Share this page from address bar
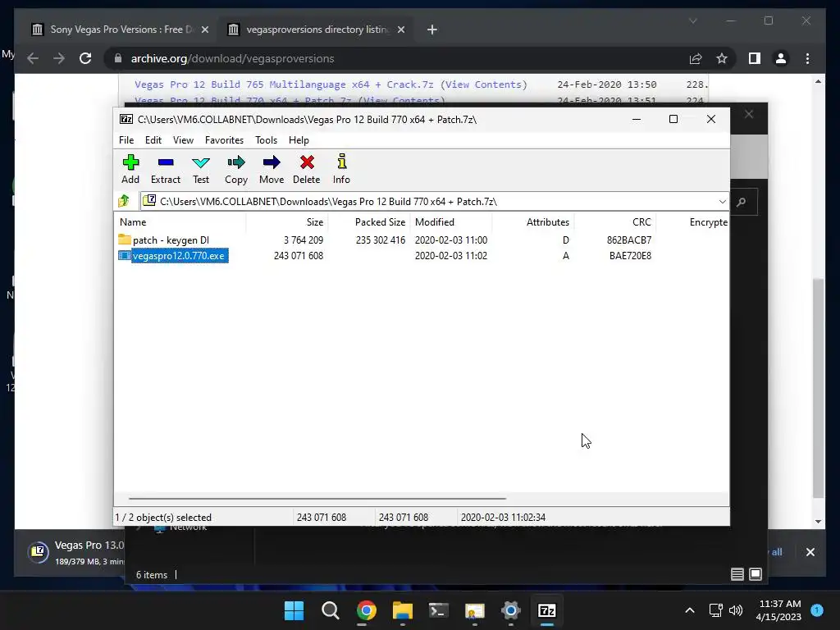This screenshot has height=630, width=840. point(696,58)
